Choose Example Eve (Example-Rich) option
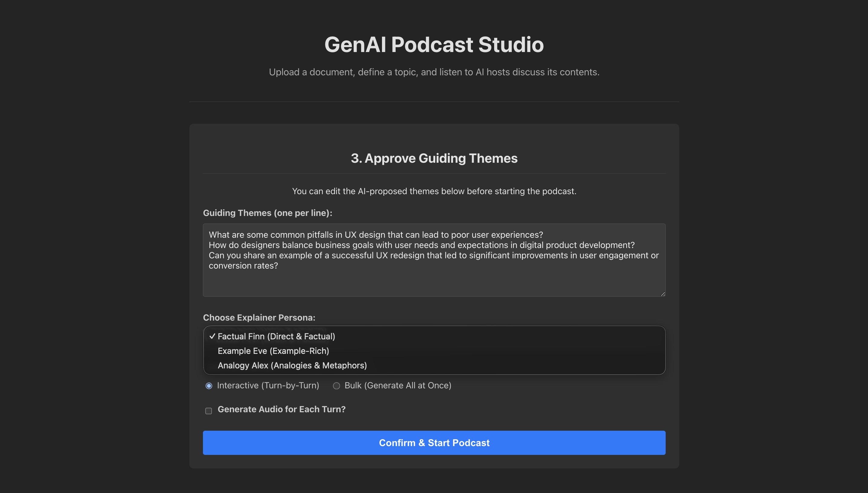 click(273, 351)
